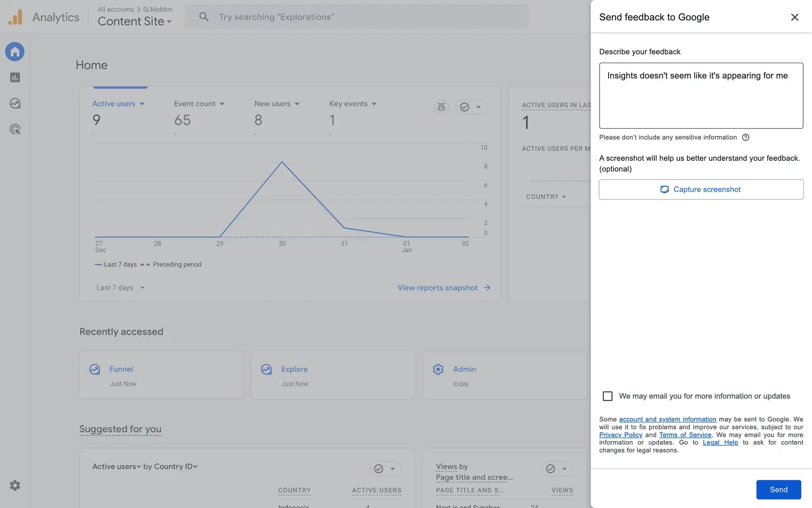Open Explore icon in left sidebar

(15, 103)
